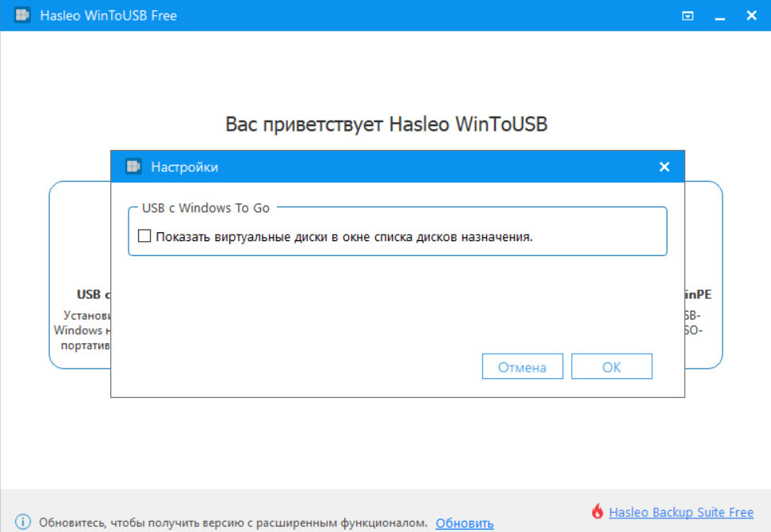This screenshot has height=532, width=771.
Task: Click the Настройки dialog title icon
Action: (x=133, y=166)
